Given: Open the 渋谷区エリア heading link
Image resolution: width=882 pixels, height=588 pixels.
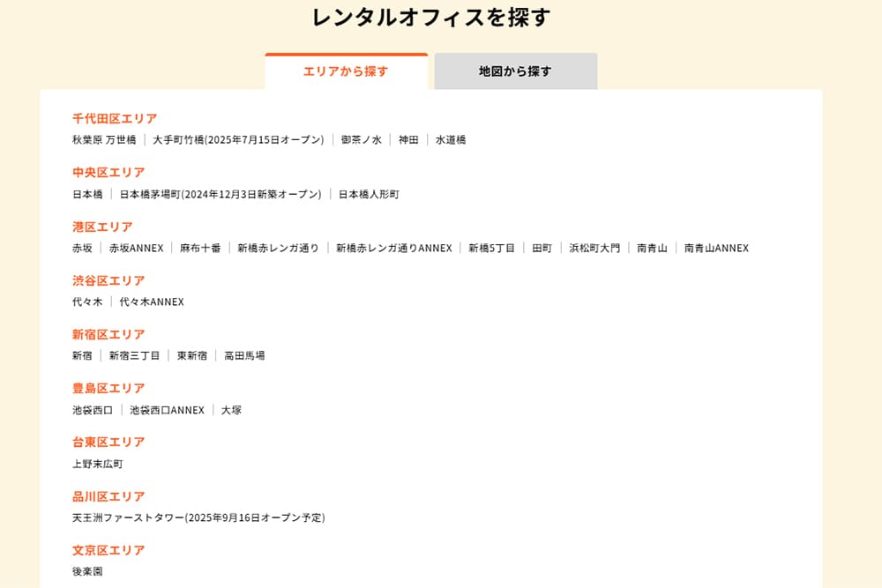Looking at the screenshot, I should coord(108,280).
